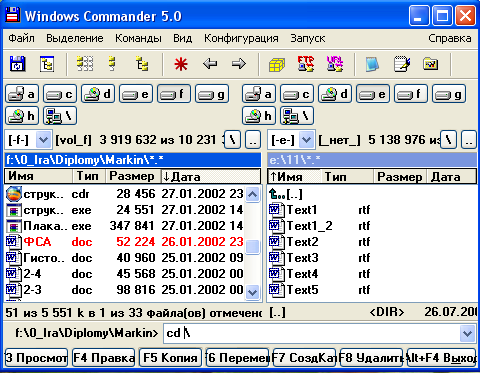Select the 2-4 doc file
This screenshot has width=480, height=373.
125,274
